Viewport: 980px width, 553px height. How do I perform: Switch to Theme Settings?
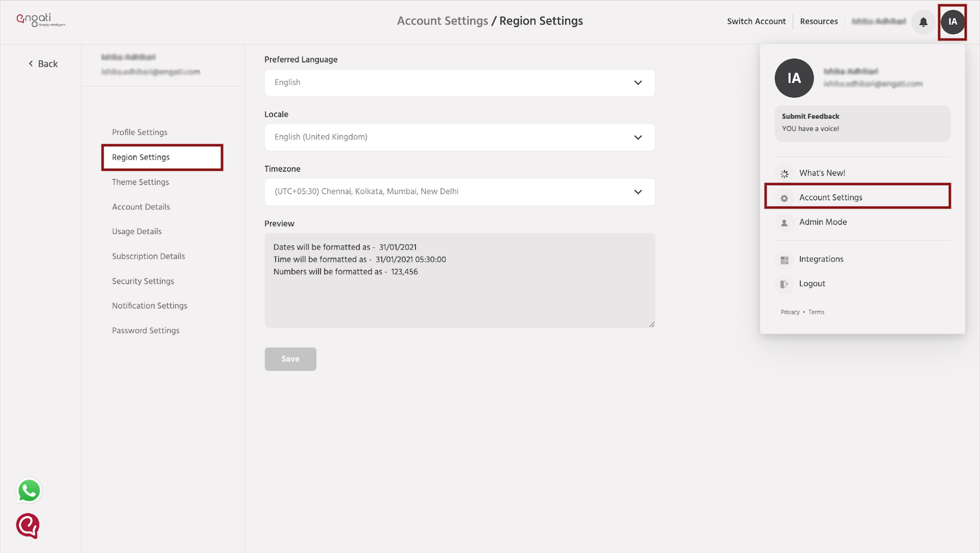(141, 182)
